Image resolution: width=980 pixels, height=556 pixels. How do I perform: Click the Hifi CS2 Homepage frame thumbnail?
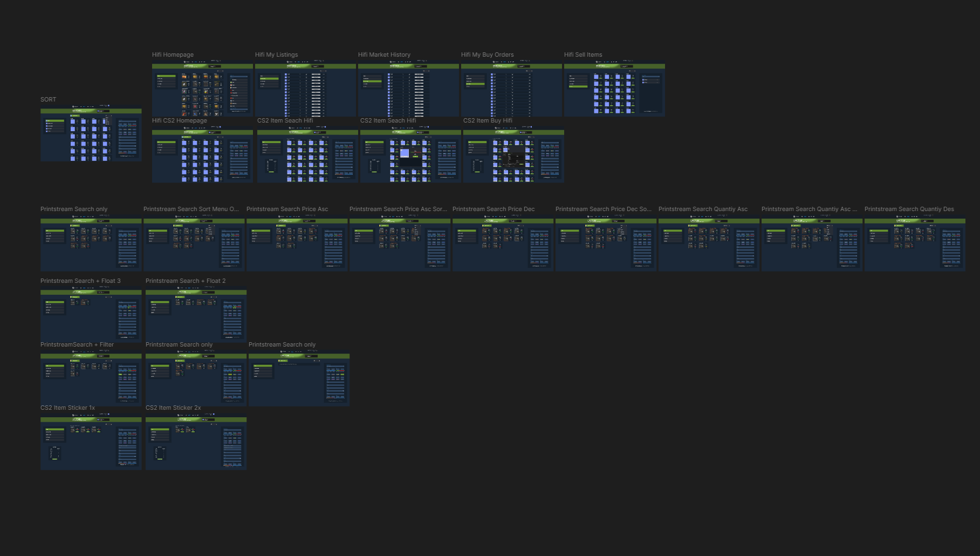202,155
